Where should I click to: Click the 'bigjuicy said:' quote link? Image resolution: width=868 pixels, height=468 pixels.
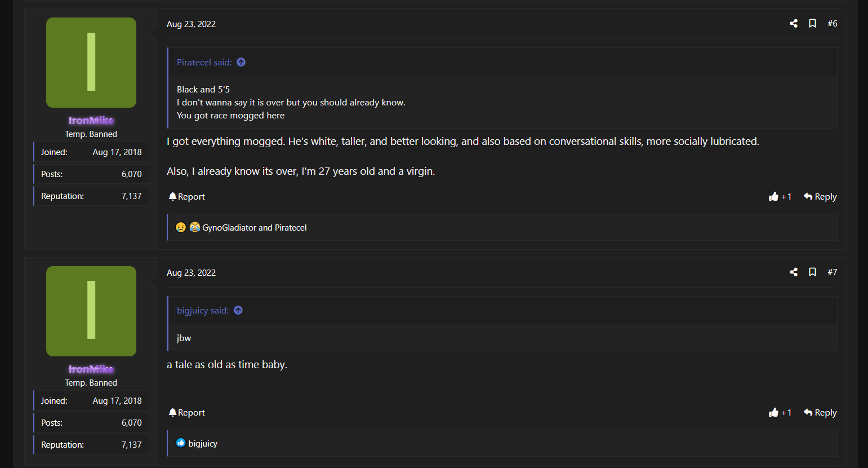202,311
